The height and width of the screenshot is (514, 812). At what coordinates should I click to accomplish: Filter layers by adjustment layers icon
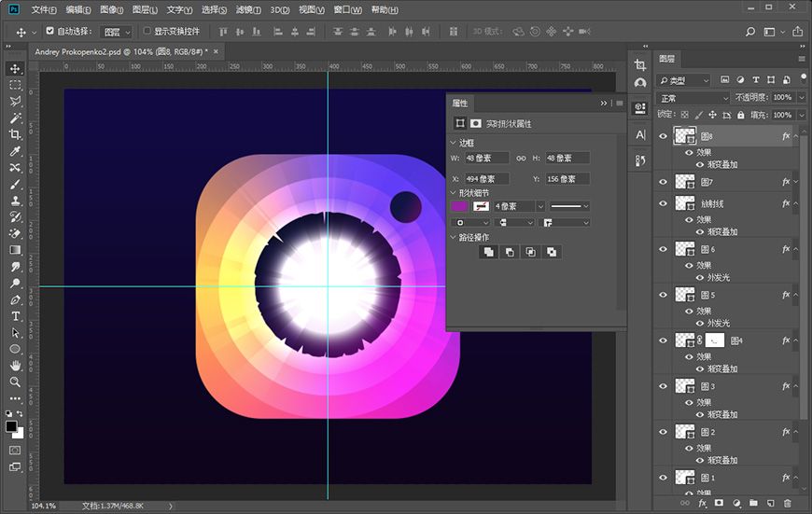740,79
